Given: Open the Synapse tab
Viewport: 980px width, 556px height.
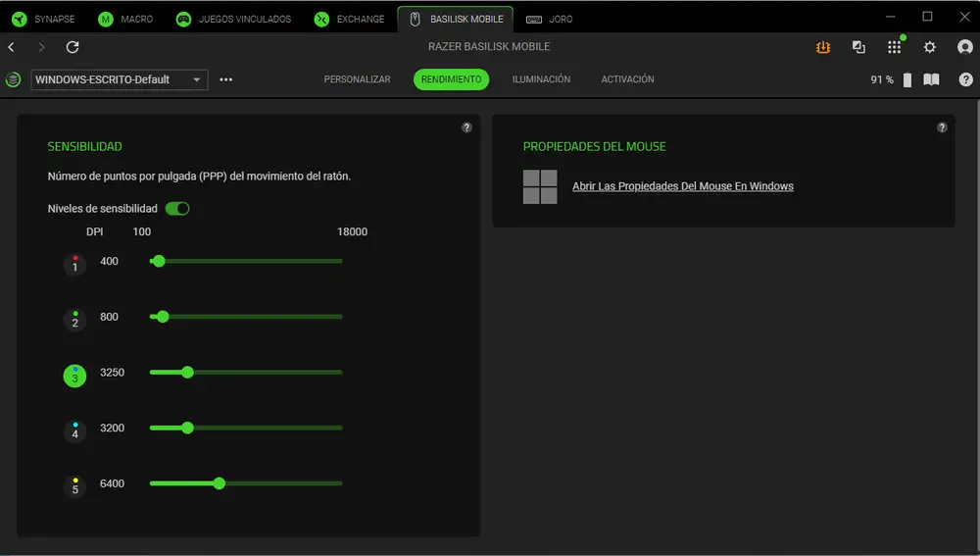Looking at the screenshot, I should (x=43, y=19).
